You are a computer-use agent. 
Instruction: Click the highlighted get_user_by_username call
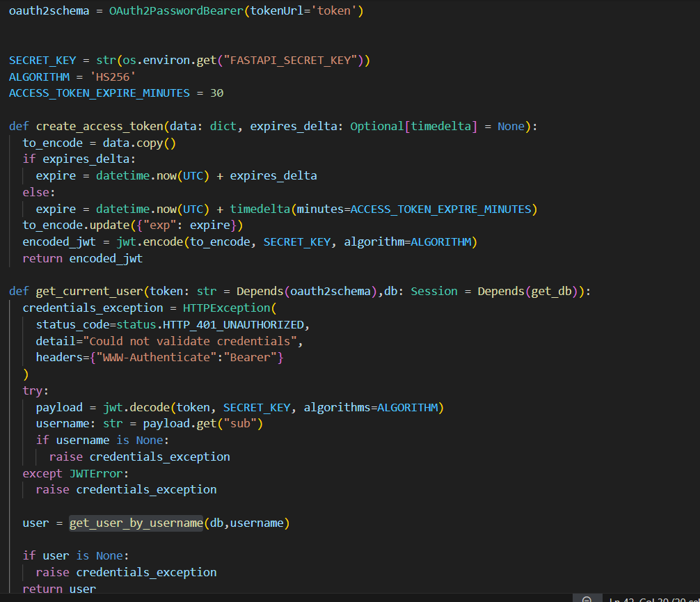(x=136, y=523)
